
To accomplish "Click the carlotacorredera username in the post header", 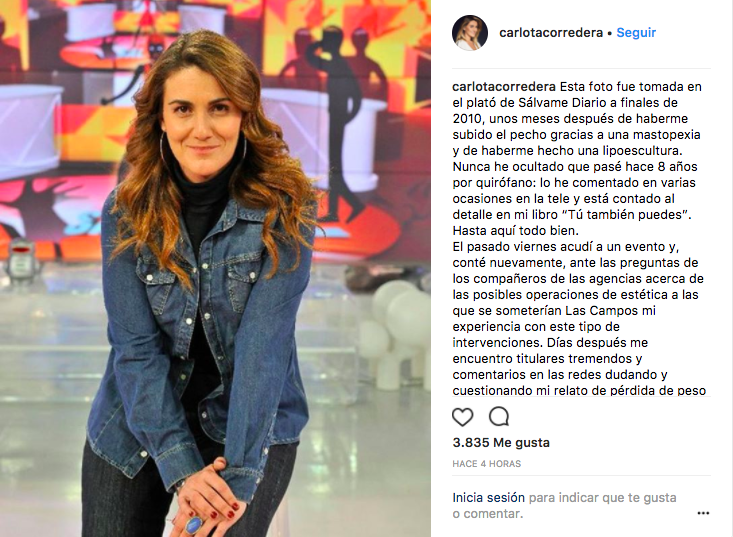I will (x=551, y=33).
